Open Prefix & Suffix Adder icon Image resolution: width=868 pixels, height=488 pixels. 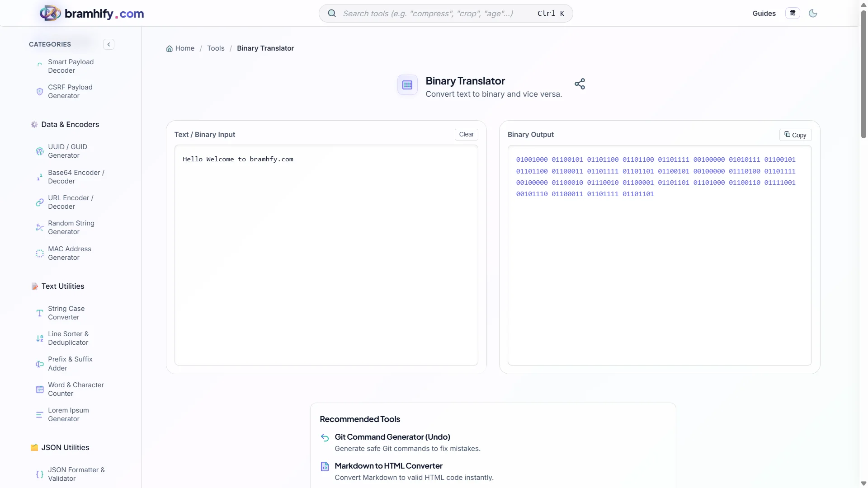(x=40, y=364)
